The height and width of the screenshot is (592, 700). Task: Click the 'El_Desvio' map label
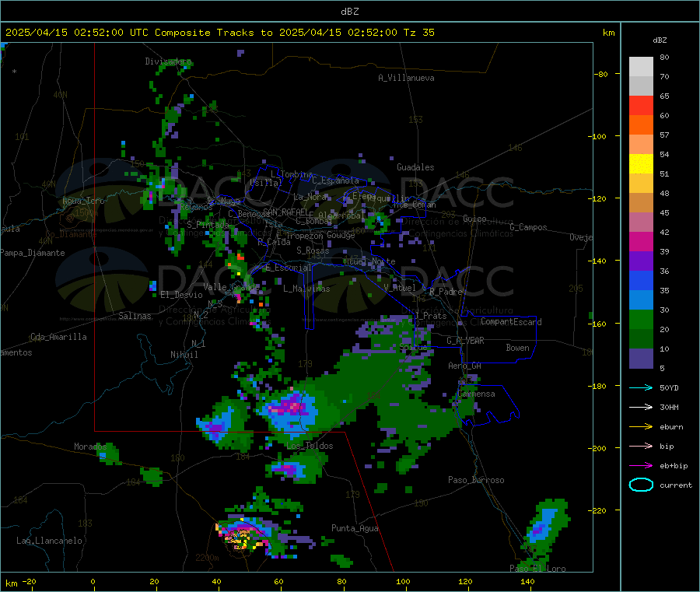click(181, 295)
